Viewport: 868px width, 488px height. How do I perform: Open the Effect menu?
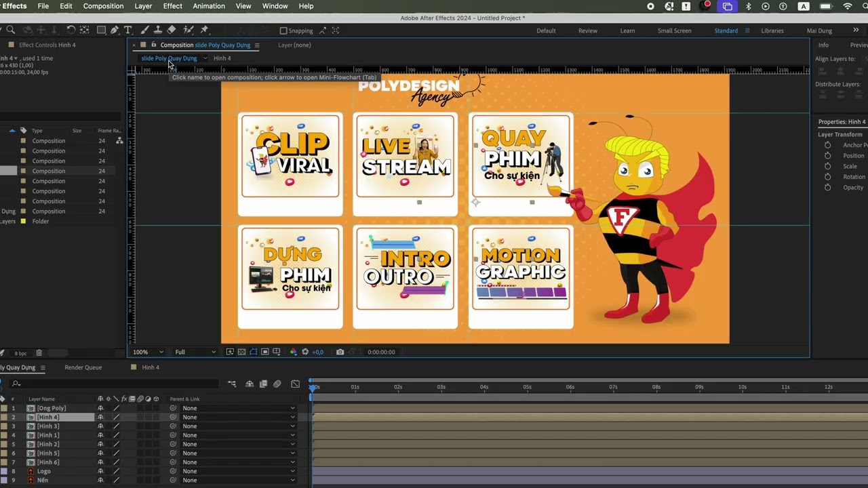click(172, 6)
